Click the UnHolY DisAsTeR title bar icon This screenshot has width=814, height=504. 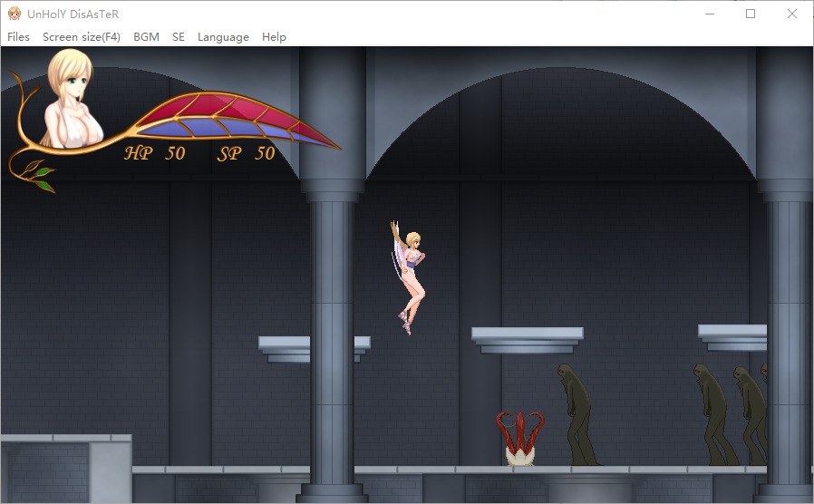(15, 14)
